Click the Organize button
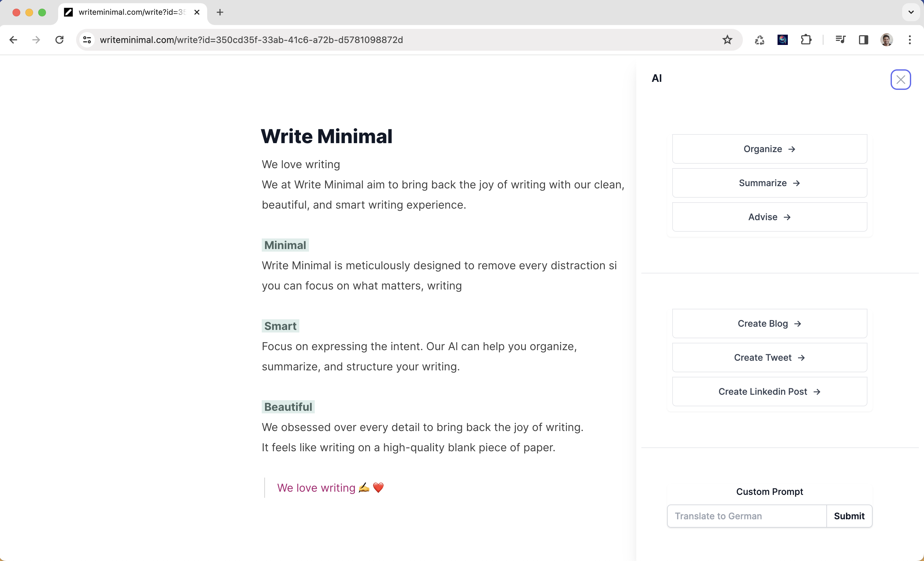924x561 pixels. point(769,149)
